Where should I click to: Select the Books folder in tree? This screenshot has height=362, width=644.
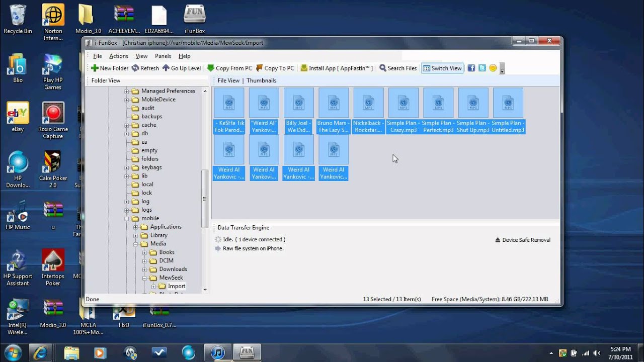(167, 252)
